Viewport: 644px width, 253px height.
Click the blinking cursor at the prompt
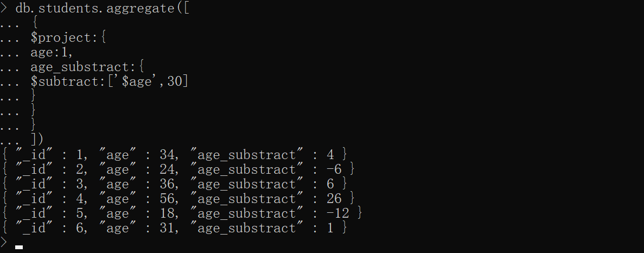pyautogui.click(x=19, y=247)
